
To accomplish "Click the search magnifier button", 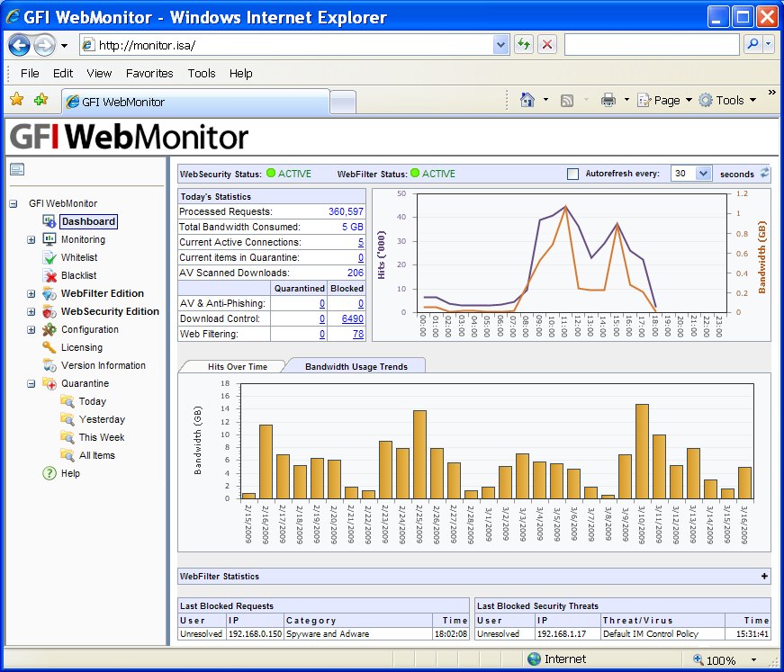I will pos(752,44).
